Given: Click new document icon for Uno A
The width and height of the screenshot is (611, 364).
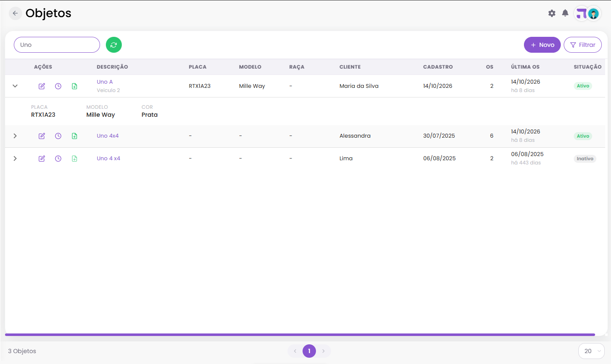Looking at the screenshot, I should point(74,86).
